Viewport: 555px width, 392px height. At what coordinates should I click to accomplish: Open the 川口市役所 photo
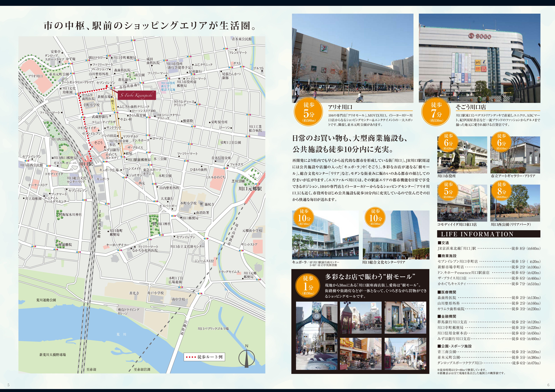pos(462,155)
